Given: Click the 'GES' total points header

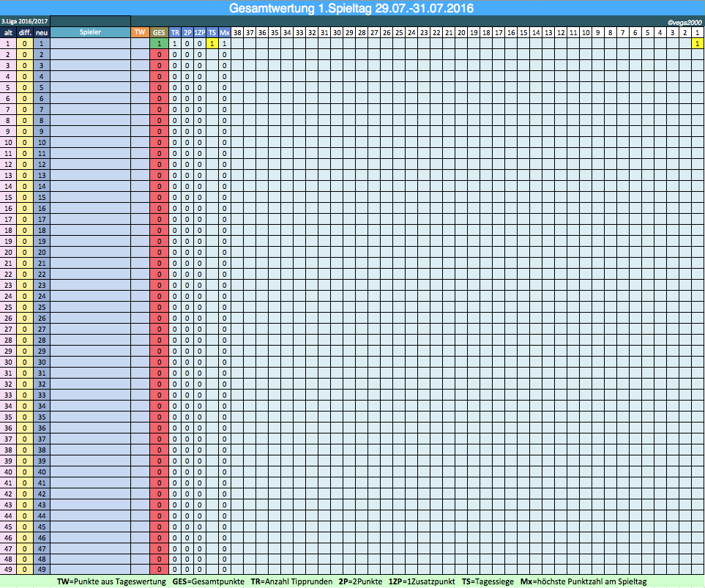Looking at the screenshot, I should coord(159,32).
